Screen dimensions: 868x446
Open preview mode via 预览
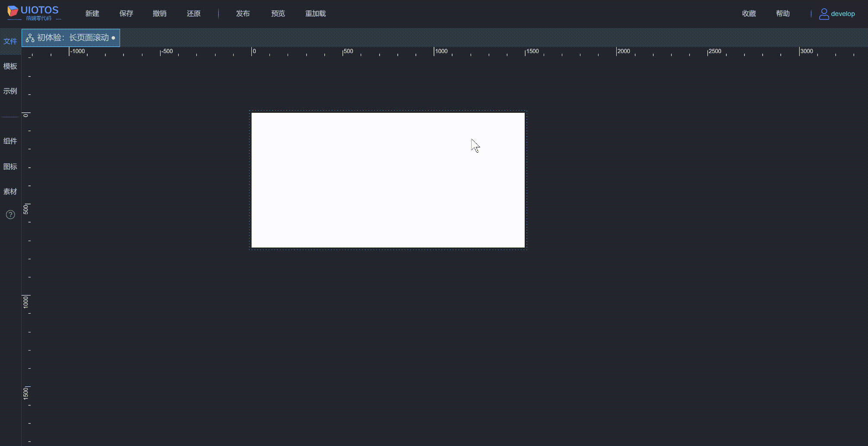278,13
